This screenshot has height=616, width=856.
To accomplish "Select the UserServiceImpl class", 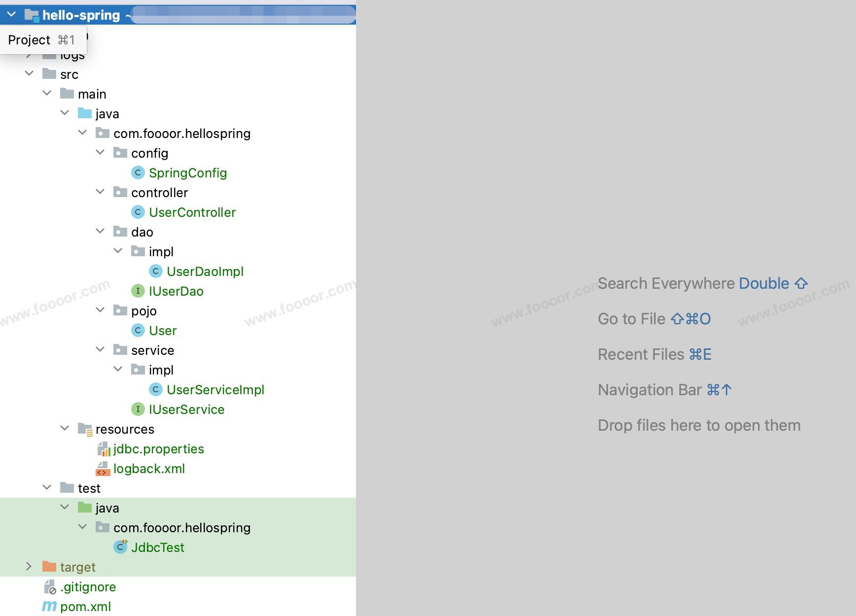I will click(215, 390).
